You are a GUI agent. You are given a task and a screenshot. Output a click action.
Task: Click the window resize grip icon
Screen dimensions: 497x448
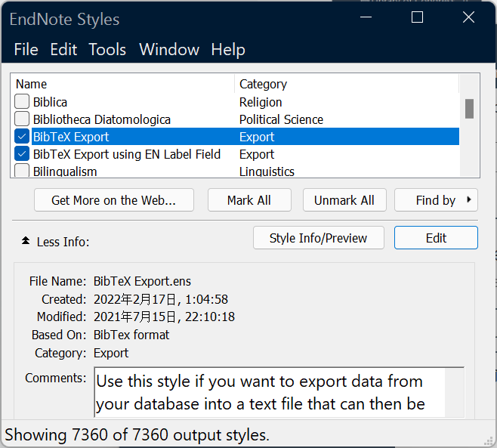489,440
